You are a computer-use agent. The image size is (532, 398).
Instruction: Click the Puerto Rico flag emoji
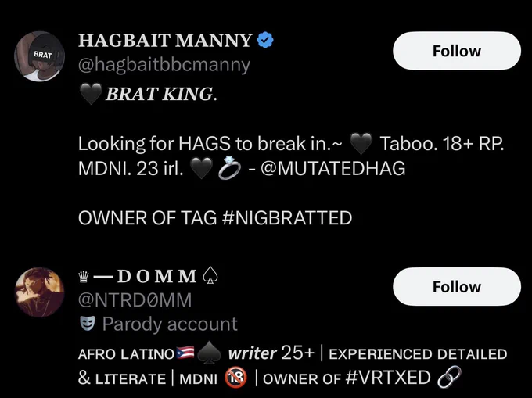pyautogui.click(x=185, y=353)
